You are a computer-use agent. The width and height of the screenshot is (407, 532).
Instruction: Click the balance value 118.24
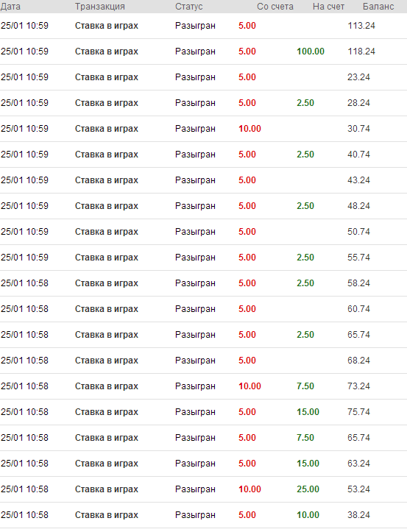(x=361, y=52)
